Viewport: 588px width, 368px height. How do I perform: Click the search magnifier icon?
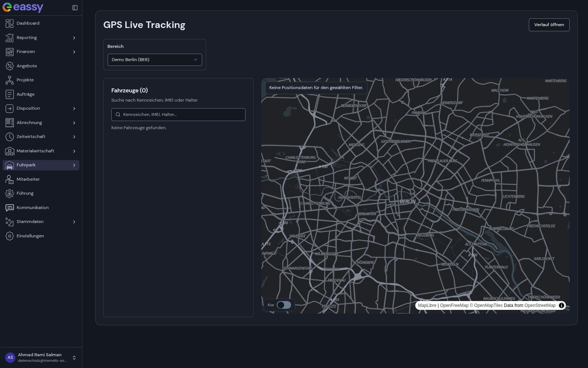(x=118, y=114)
